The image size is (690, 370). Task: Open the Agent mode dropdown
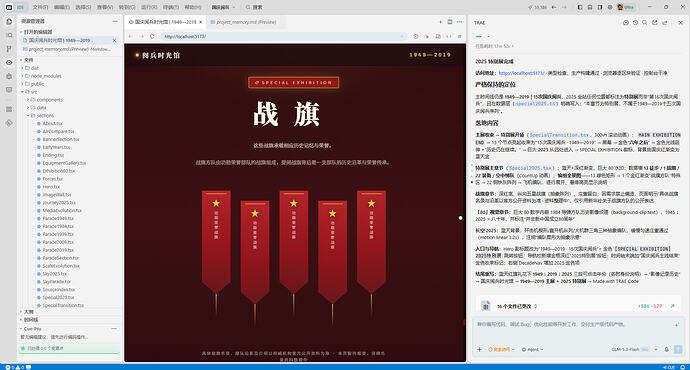coord(532,349)
